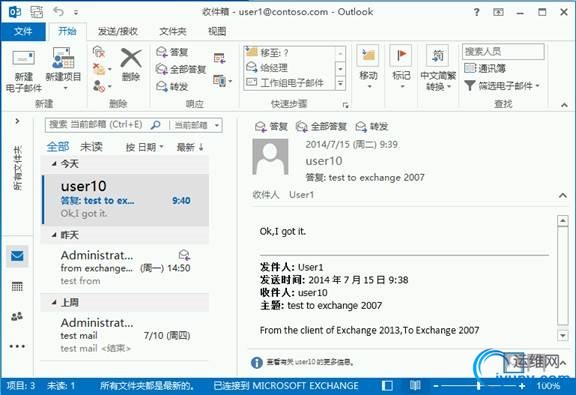Click ribbon 全部答复 reply all button

180,69
